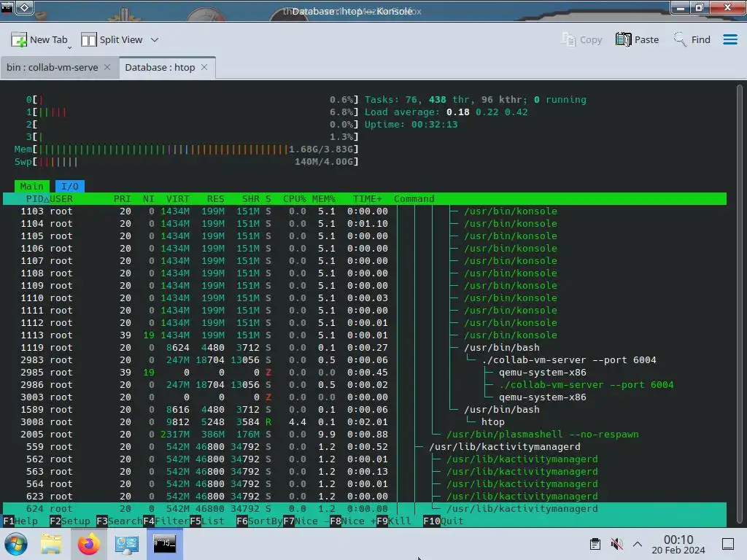Expand the Split View dropdown chevron

pyautogui.click(x=155, y=39)
